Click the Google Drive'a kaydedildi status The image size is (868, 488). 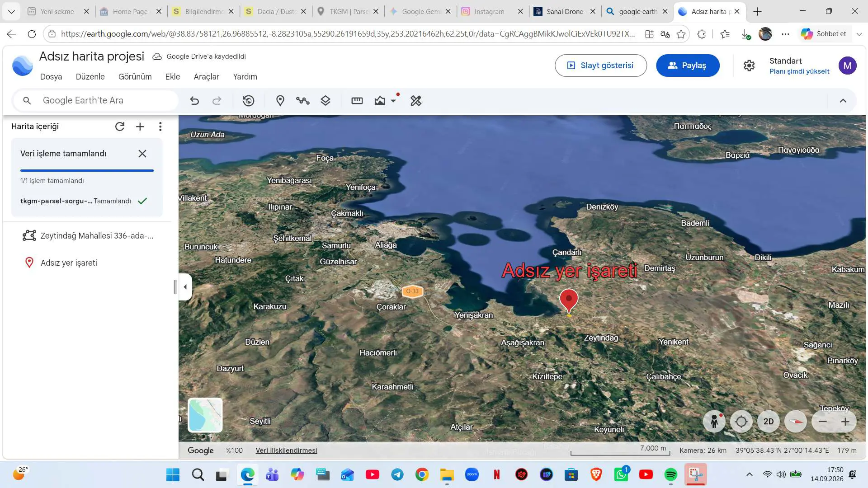(199, 56)
